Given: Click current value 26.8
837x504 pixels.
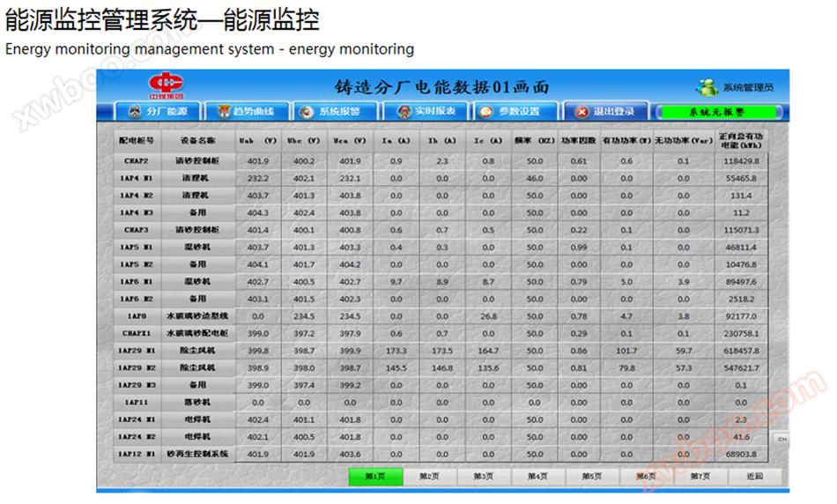Looking at the screenshot, I should click(488, 316).
